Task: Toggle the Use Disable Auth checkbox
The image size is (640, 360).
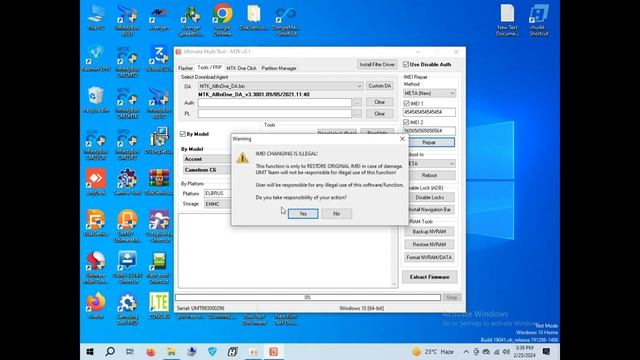Action: [406, 64]
